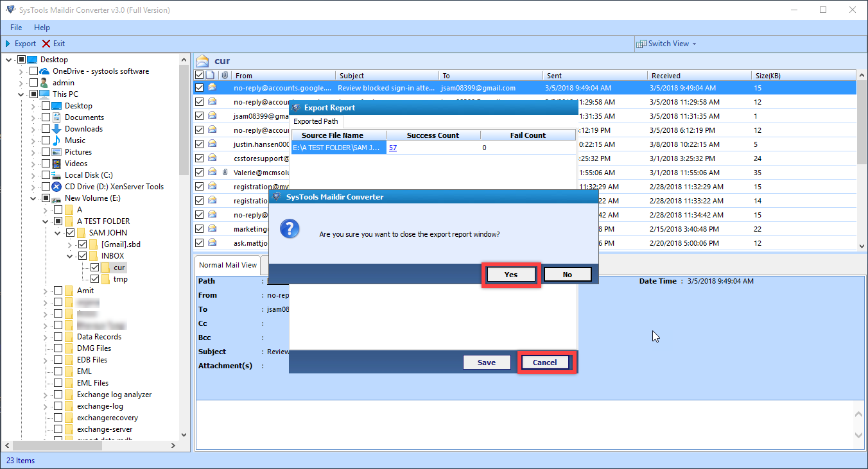Select the Exchange log analyzer folder

click(114, 395)
